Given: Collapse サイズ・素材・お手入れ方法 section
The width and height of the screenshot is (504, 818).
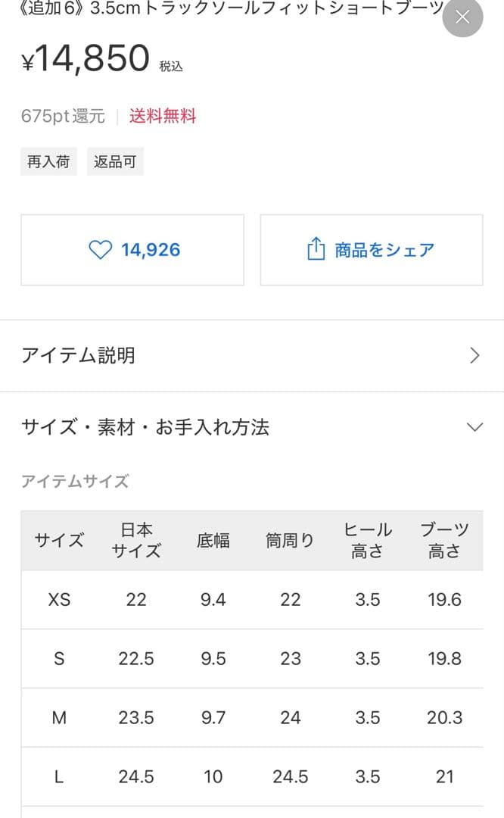Looking at the screenshot, I should click(x=475, y=426).
